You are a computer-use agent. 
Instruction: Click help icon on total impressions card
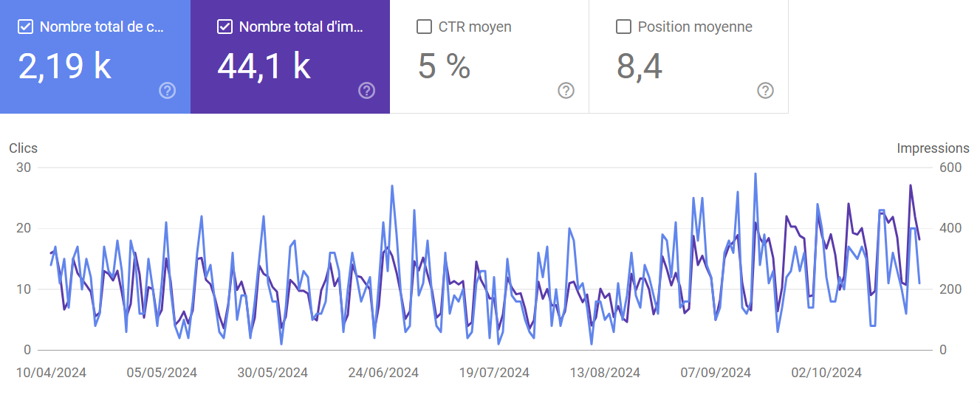(367, 91)
